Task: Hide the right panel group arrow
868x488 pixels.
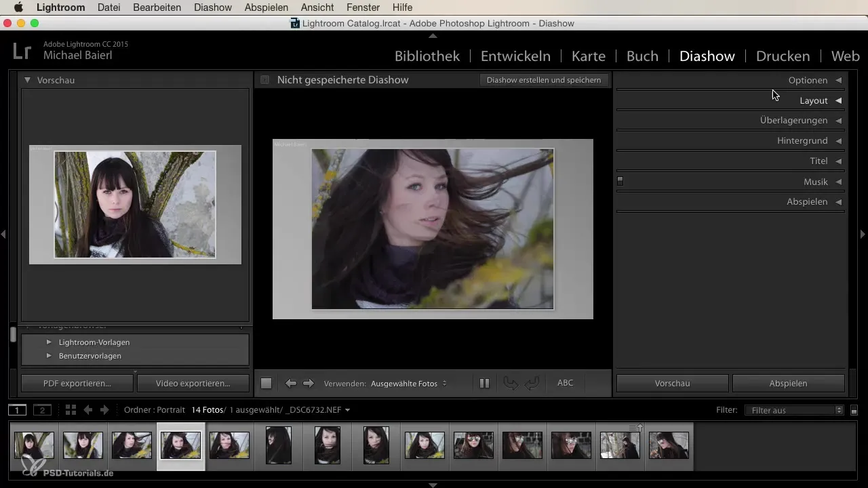Action: 863,234
